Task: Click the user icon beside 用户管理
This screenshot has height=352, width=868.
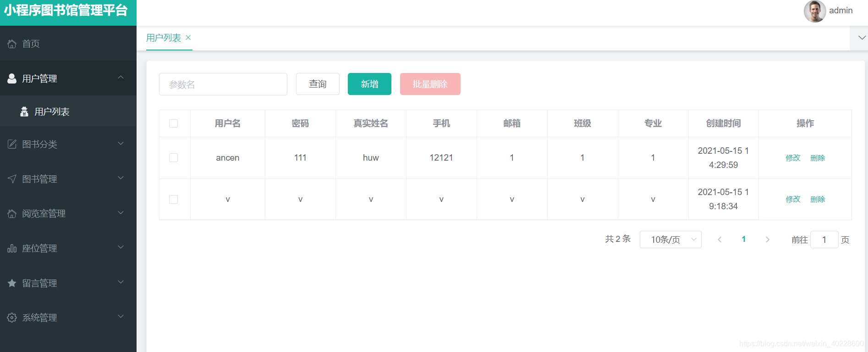Action: pyautogui.click(x=12, y=78)
